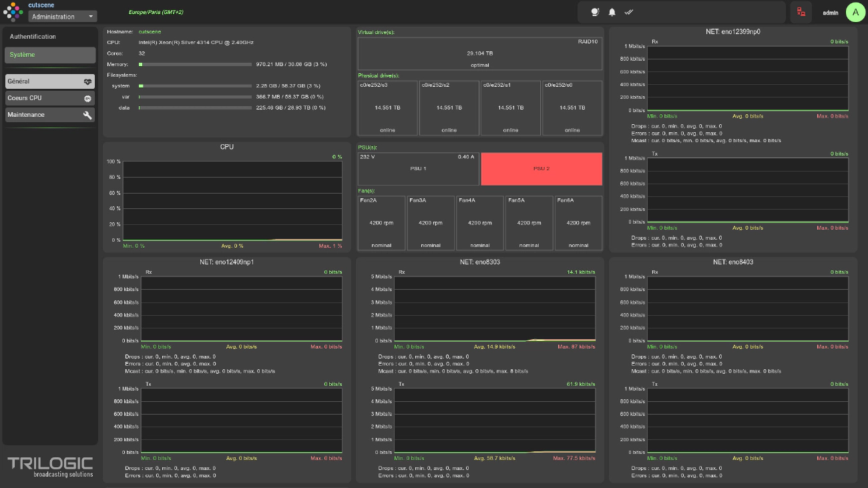Click the CPU usage graph
Image resolution: width=868 pixels, height=488 pixels.
232,200
